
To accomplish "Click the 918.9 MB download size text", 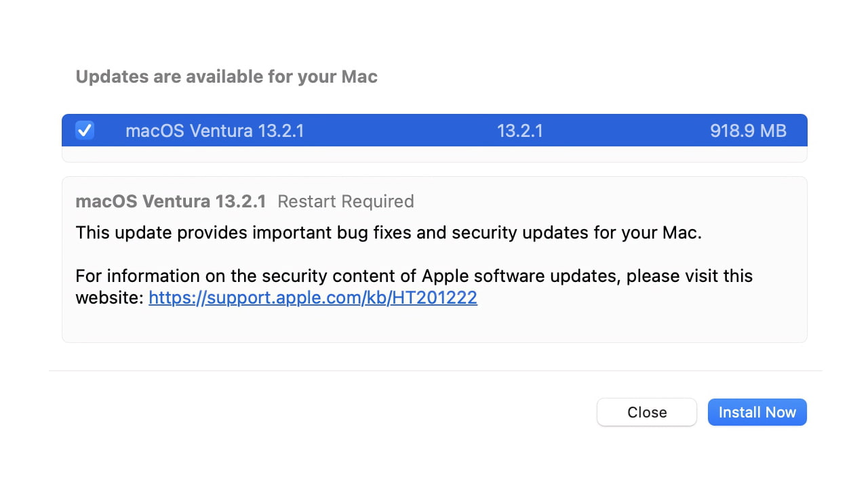I will [x=748, y=130].
